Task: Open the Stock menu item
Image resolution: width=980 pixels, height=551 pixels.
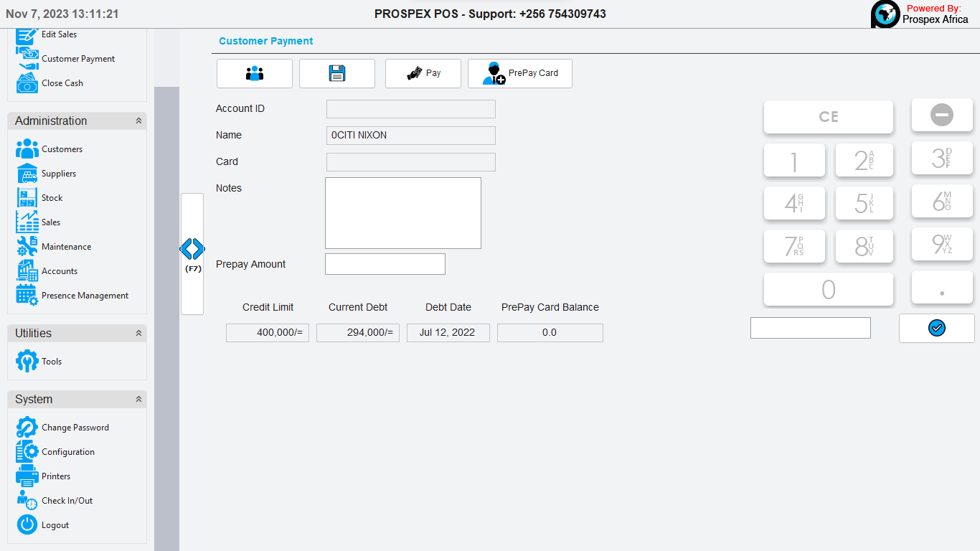Action: [52, 198]
